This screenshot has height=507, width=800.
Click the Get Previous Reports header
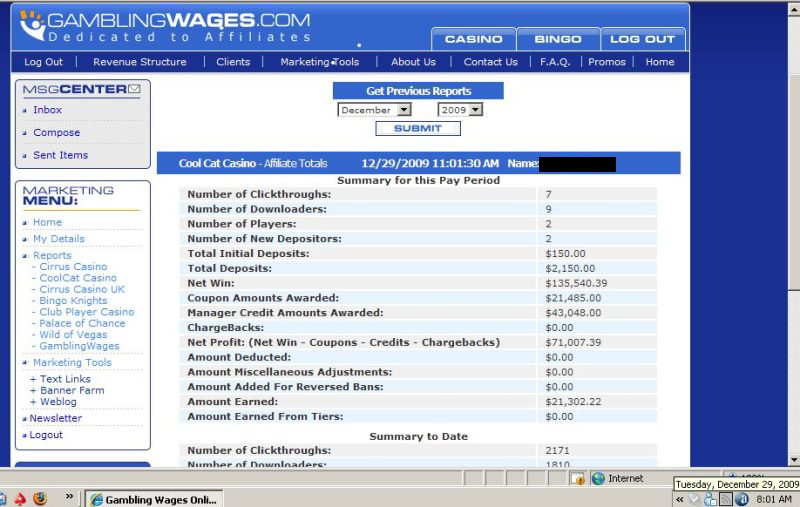coord(418,91)
